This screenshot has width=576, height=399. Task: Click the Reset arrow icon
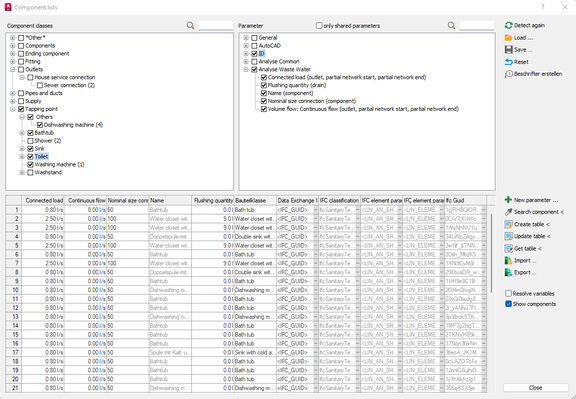[508, 62]
